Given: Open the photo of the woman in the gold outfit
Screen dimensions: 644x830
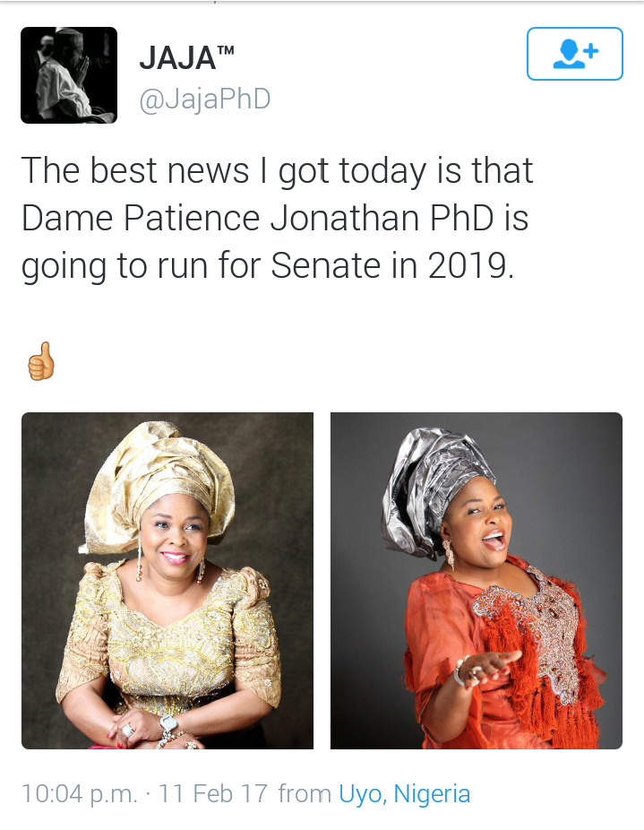Looking at the screenshot, I should tap(167, 581).
